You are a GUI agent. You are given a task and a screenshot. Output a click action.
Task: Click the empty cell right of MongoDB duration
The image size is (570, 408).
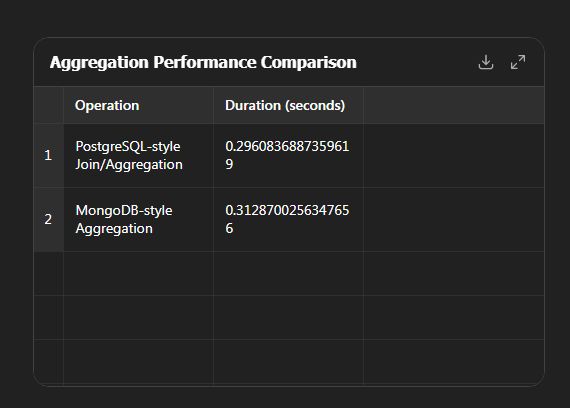point(454,219)
